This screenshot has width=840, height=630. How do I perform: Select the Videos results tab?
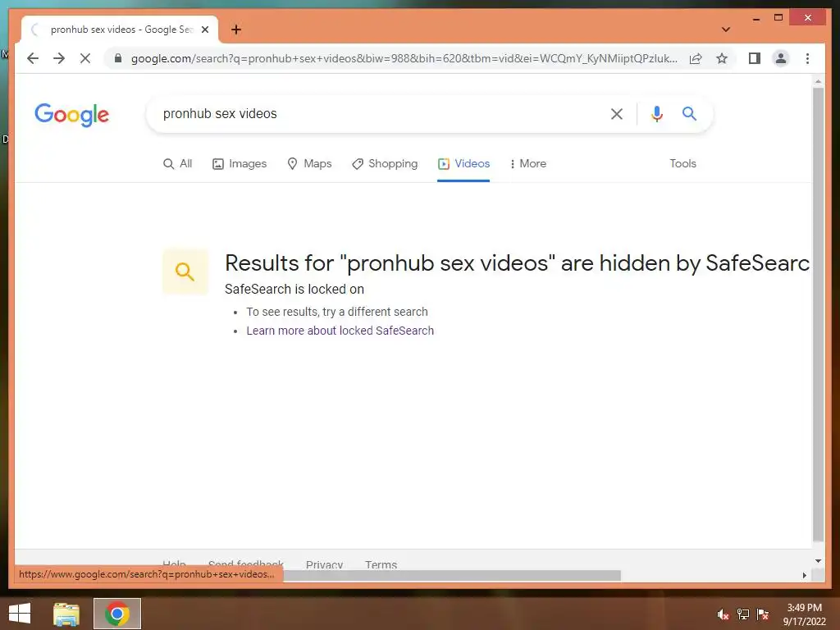(463, 163)
